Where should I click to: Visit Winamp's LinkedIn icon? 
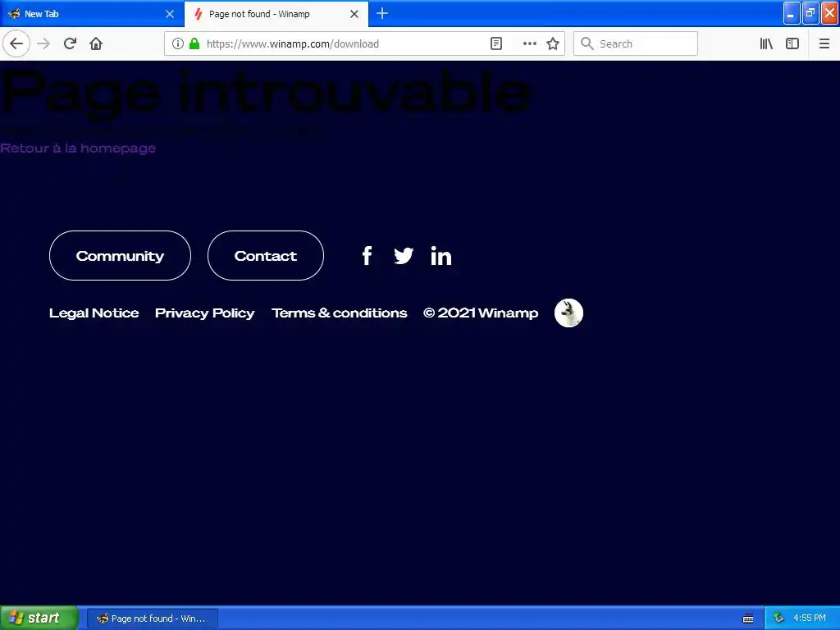(441, 256)
